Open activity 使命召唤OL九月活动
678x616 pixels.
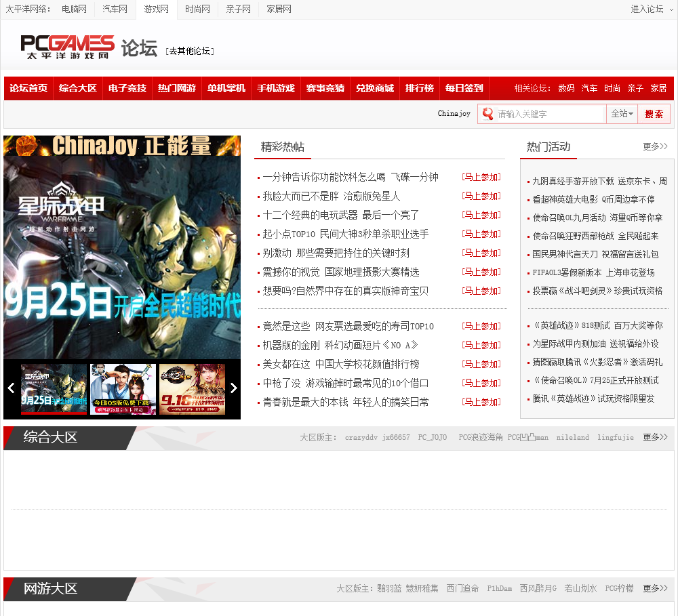point(597,218)
